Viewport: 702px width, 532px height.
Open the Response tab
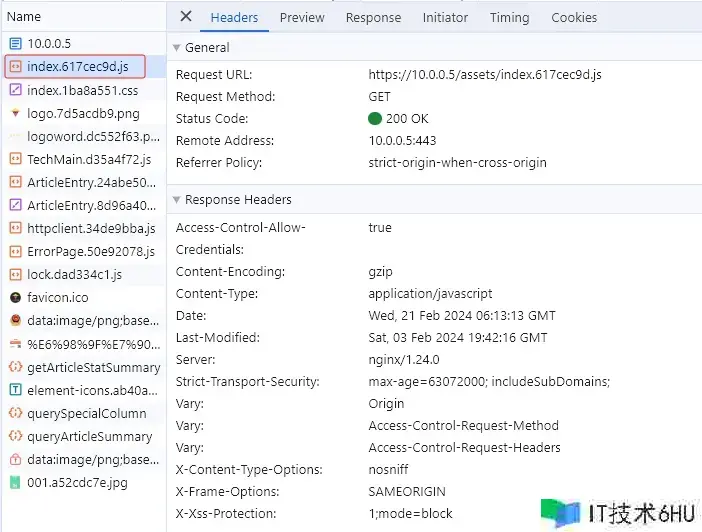pos(373,17)
